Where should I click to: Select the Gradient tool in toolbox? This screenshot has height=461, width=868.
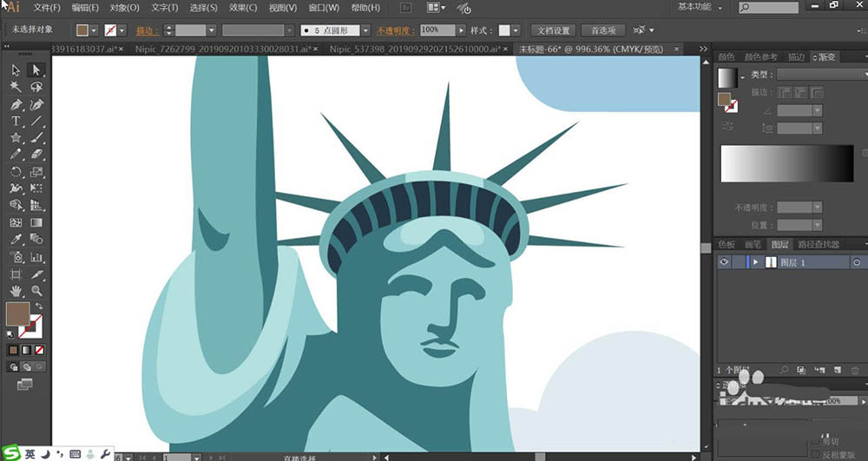[36, 222]
